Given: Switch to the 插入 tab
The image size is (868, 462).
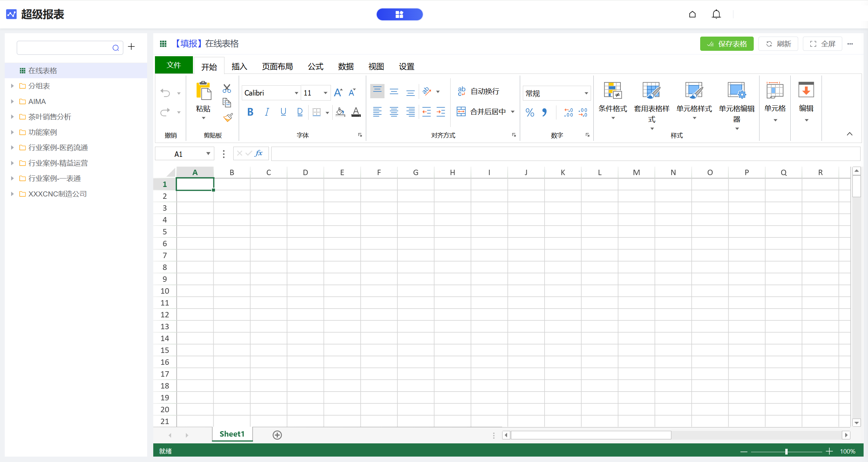Looking at the screenshot, I should [x=239, y=66].
